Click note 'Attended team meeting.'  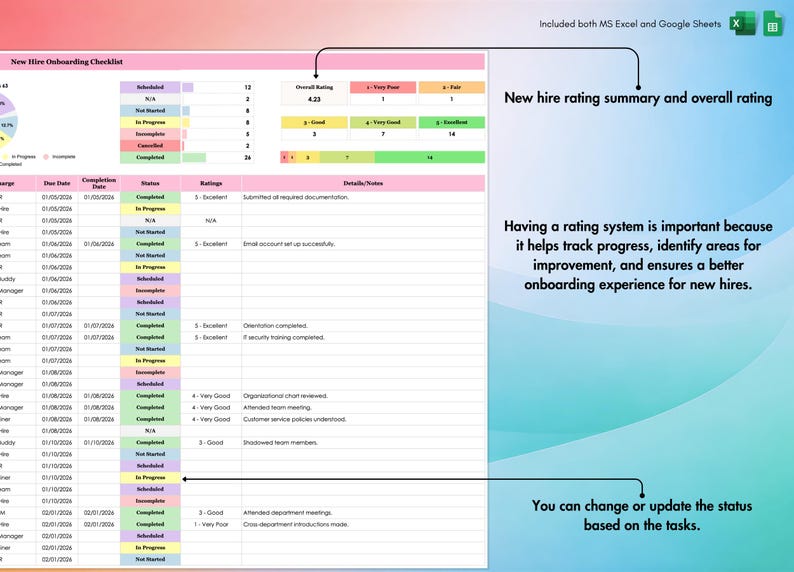pos(277,407)
